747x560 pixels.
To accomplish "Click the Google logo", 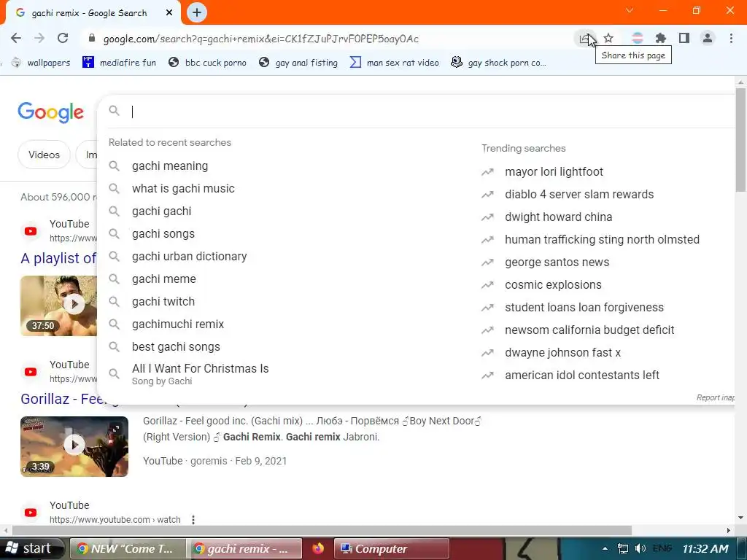I will click(x=51, y=112).
